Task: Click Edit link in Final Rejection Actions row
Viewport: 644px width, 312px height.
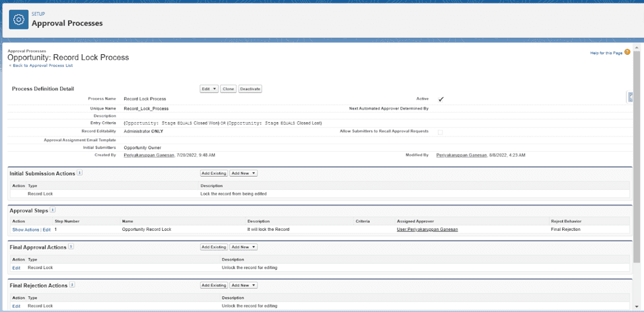Action: [x=16, y=306]
